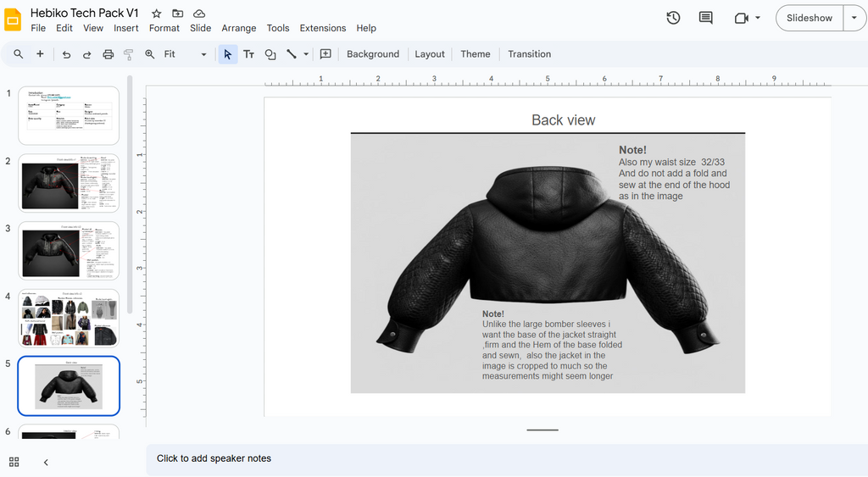Select the Shape tool
868x477 pixels.
click(270, 54)
